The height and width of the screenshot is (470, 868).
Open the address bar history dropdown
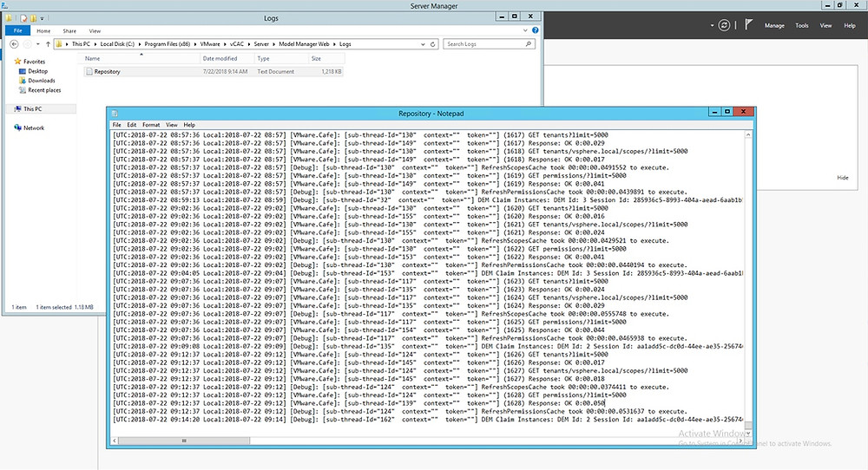(x=423, y=44)
